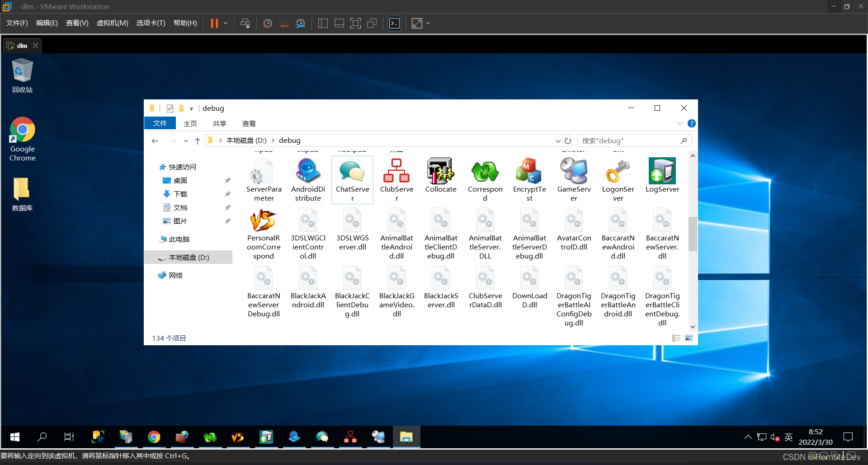The height and width of the screenshot is (465, 868).
Task: Select 此电脑 in the navigation pane
Action: [179, 240]
